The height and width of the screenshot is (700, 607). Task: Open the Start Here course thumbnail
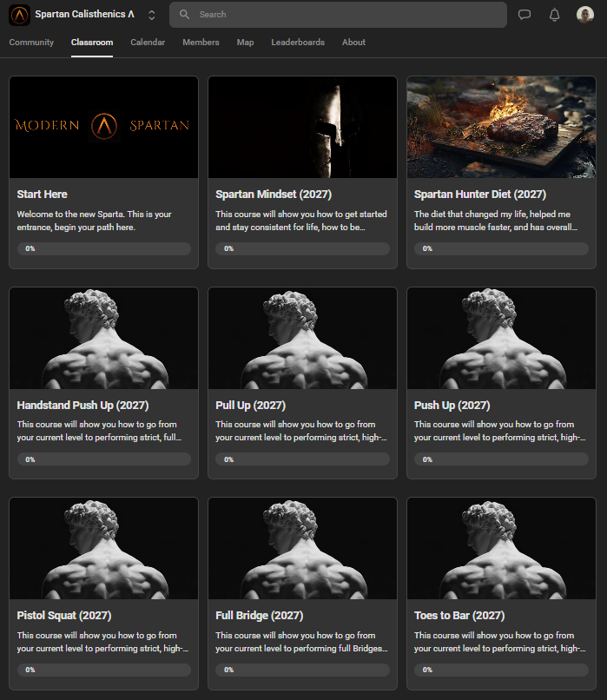pos(103,127)
